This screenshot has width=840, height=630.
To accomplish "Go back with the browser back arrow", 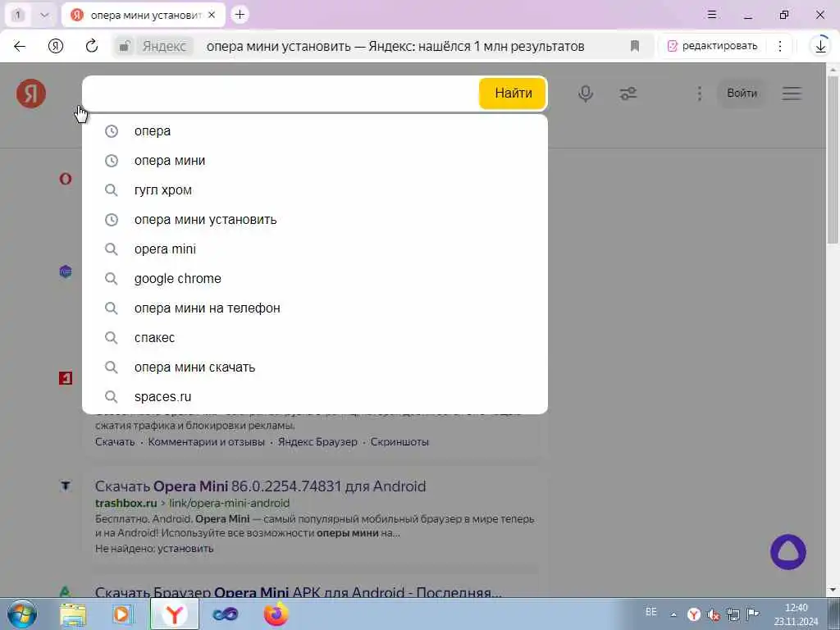I will click(x=20, y=46).
